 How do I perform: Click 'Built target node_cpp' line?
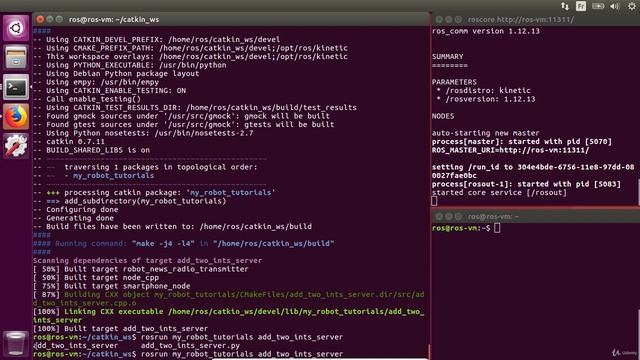pyautogui.click(x=96, y=278)
